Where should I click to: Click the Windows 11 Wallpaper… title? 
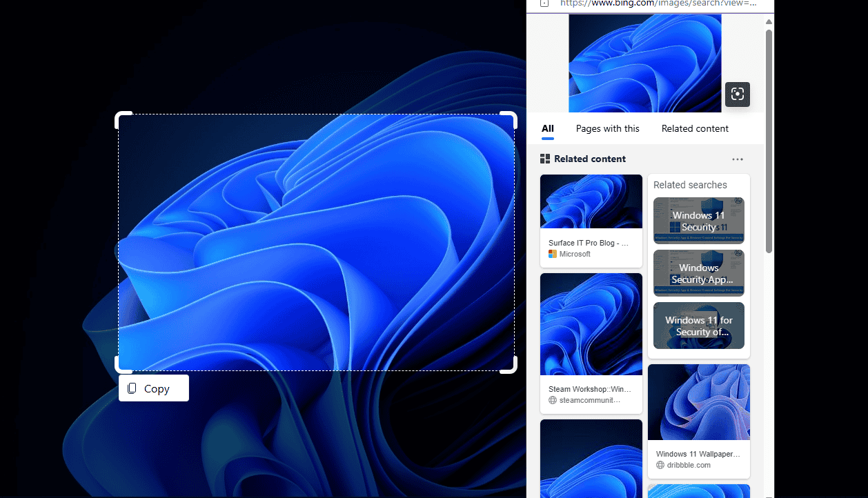(x=698, y=454)
